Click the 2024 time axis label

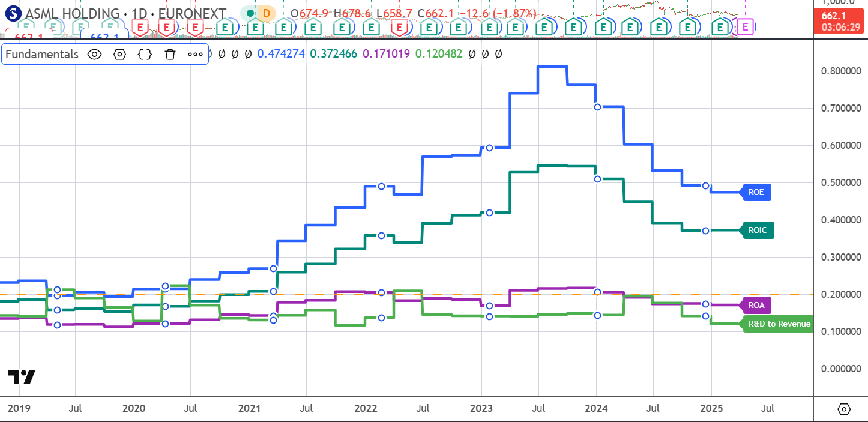(597, 408)
